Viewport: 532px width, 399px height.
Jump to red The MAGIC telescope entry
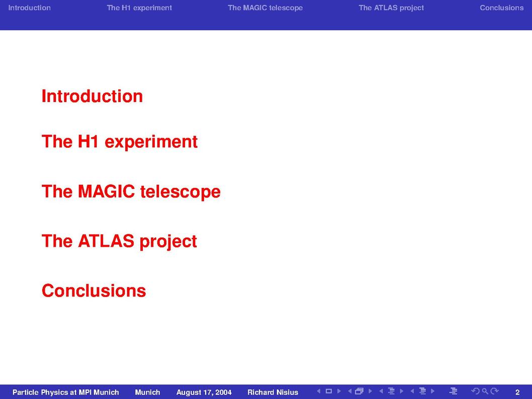131,191
